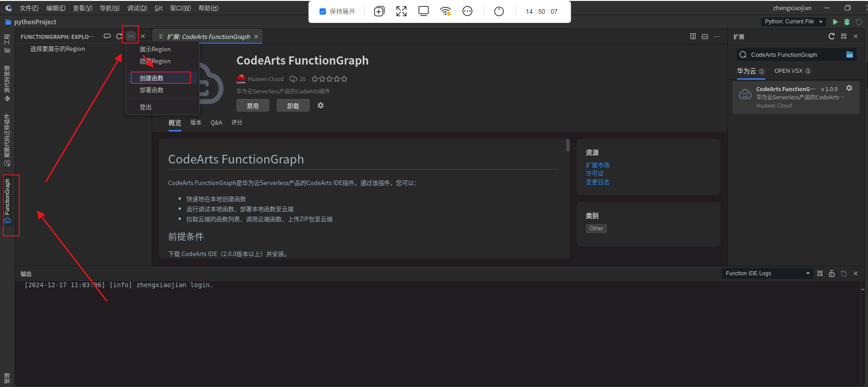Open extension settings gear next to 卸载
Image resolution: width=868 pixels, height=387 pixels.
(321, 105)
